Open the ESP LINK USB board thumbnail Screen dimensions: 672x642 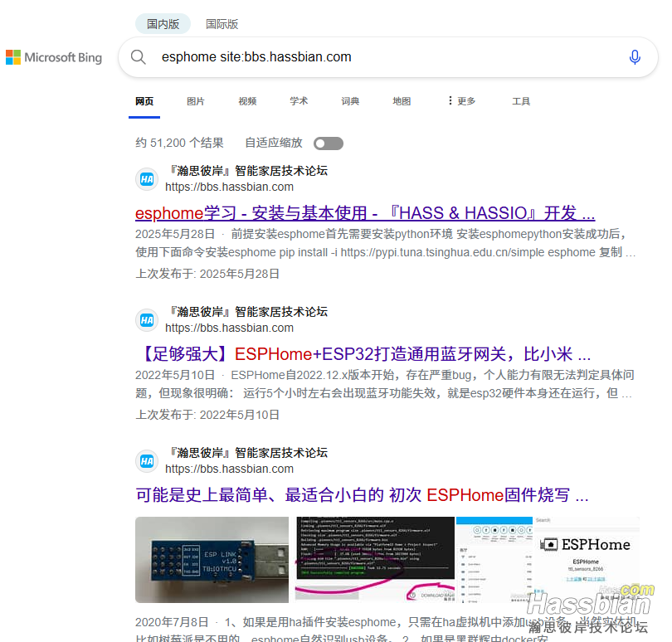(212, 560)
